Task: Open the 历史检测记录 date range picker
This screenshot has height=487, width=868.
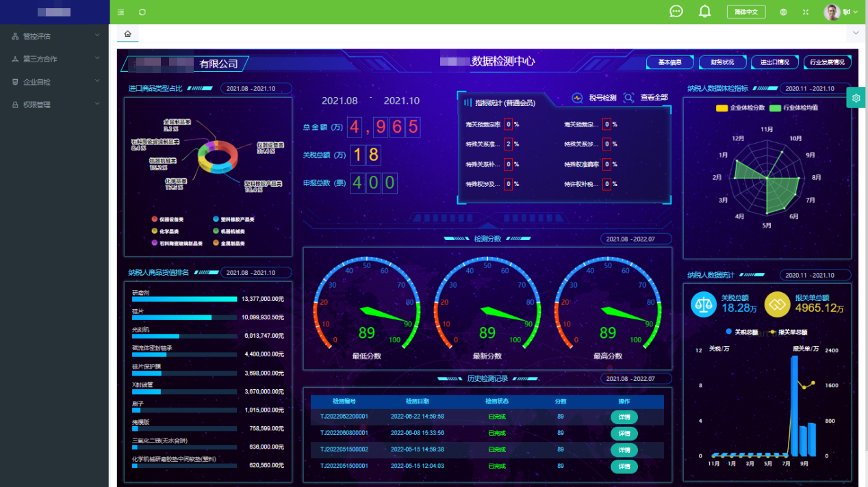Action: pos(636,378)
